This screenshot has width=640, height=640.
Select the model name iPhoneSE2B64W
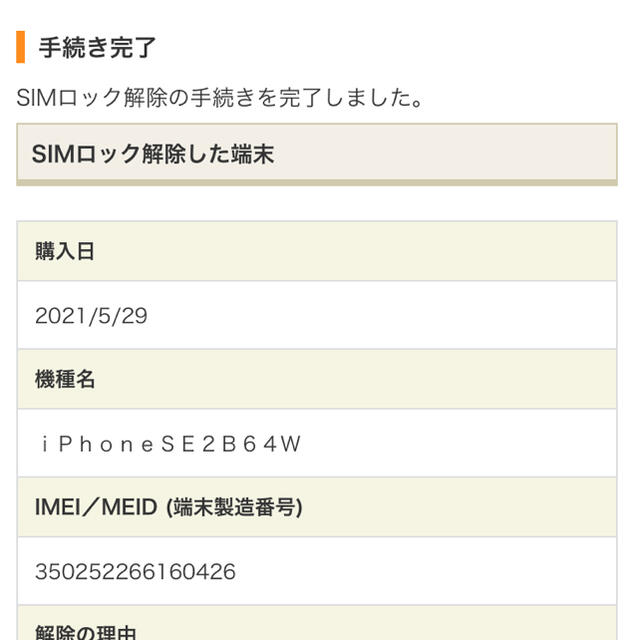point(171,444)
